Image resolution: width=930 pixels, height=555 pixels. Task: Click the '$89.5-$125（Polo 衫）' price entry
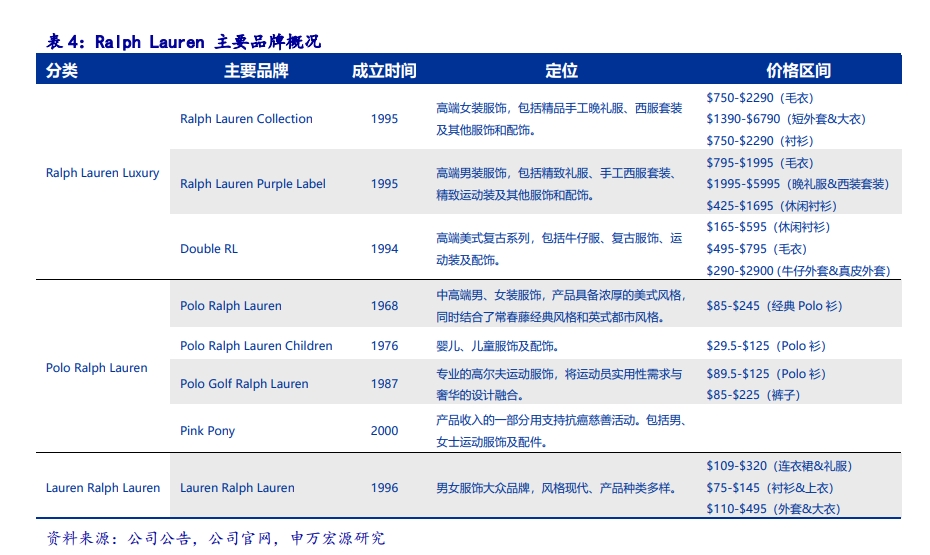(x=766, y=374)
